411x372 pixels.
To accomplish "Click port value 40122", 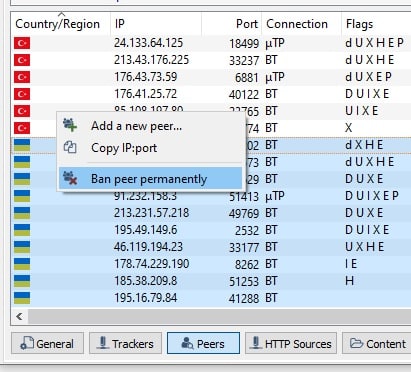I will coord(244,94).
